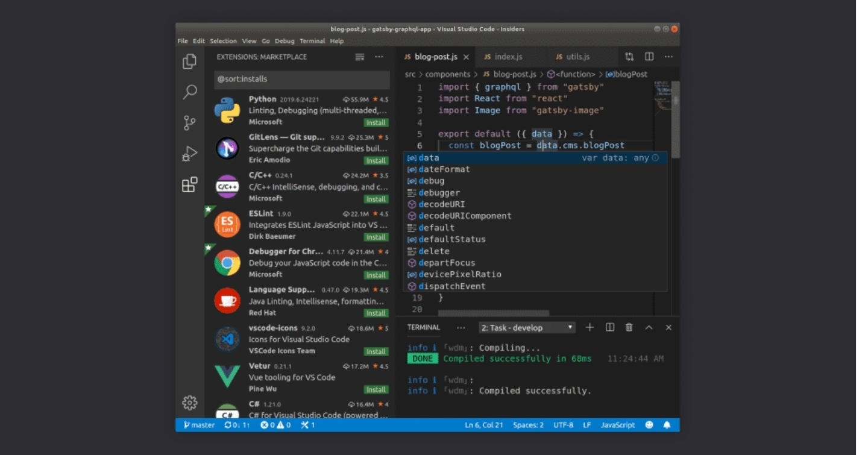Click the sync changes status icon
Screen dimensions: 868x455
pyautogui.click(x=237, y=425)
